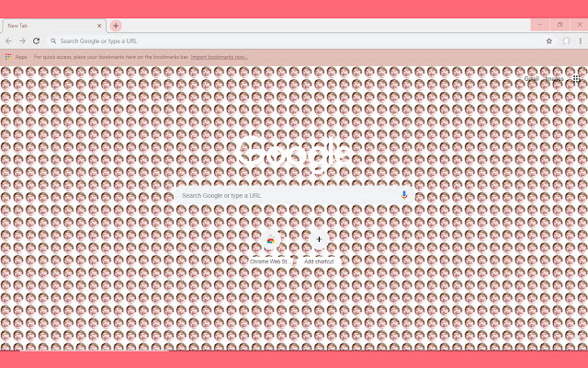This screenshot has width=588, height=368.
Task: Click the Google search box on the page
Action: 294,196
